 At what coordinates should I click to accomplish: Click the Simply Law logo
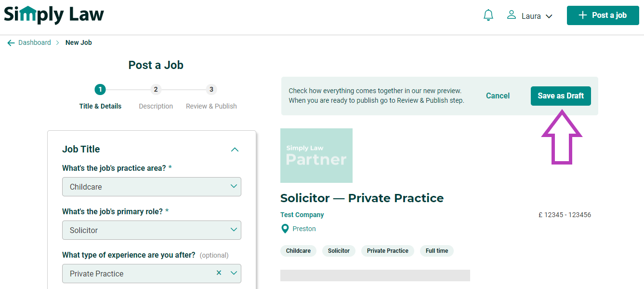(x=54, y=14)
